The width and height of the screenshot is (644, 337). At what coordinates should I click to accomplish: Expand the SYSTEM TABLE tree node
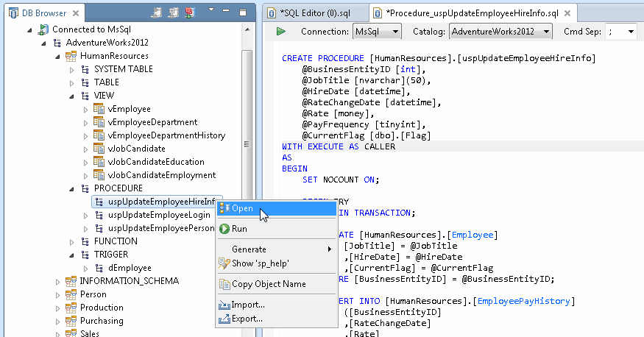72,69
